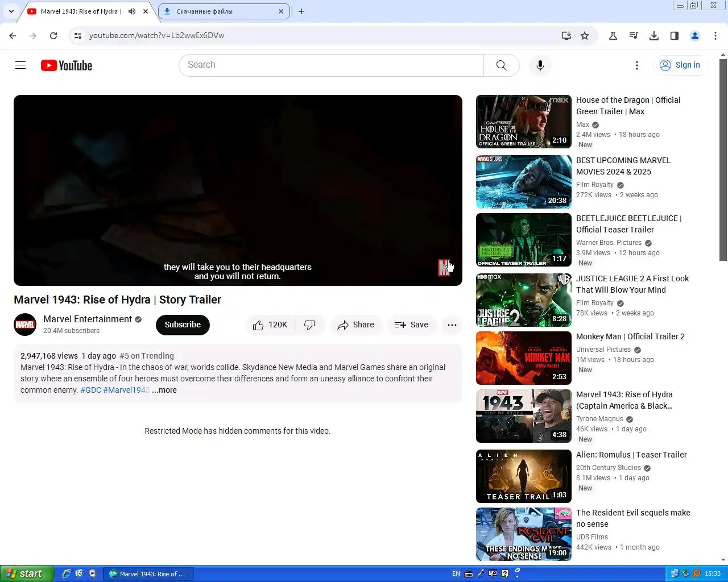The image size is (728, 582).
Task: Open House of the Dragon trailer thumbnail
Action: (524, 122)
